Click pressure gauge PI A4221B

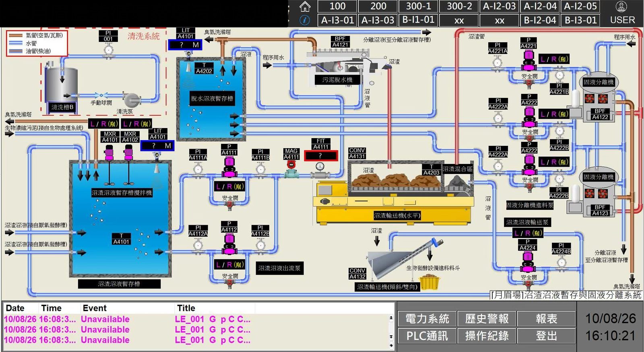coord(559,75)
